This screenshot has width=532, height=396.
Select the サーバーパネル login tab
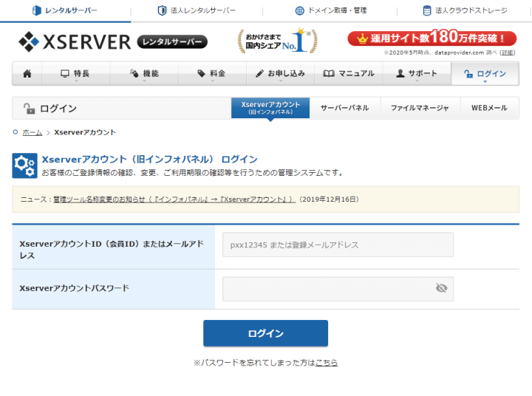pos(345,108)
